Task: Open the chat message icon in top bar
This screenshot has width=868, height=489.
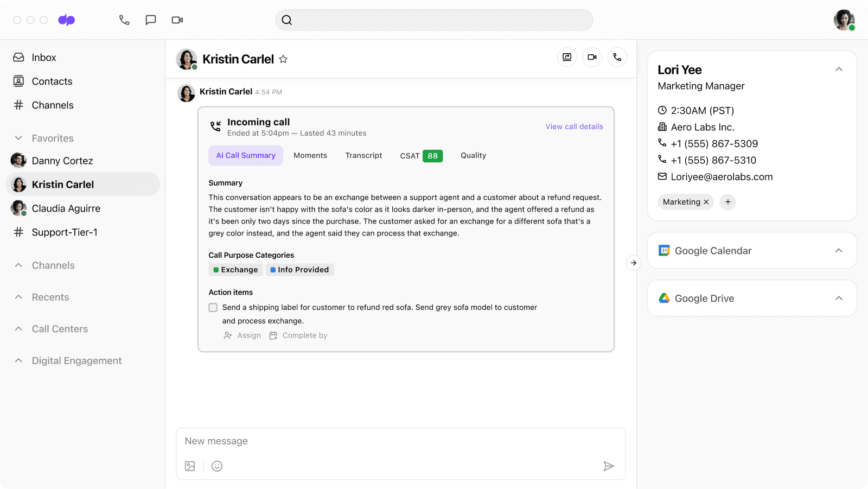Action: 151,20
